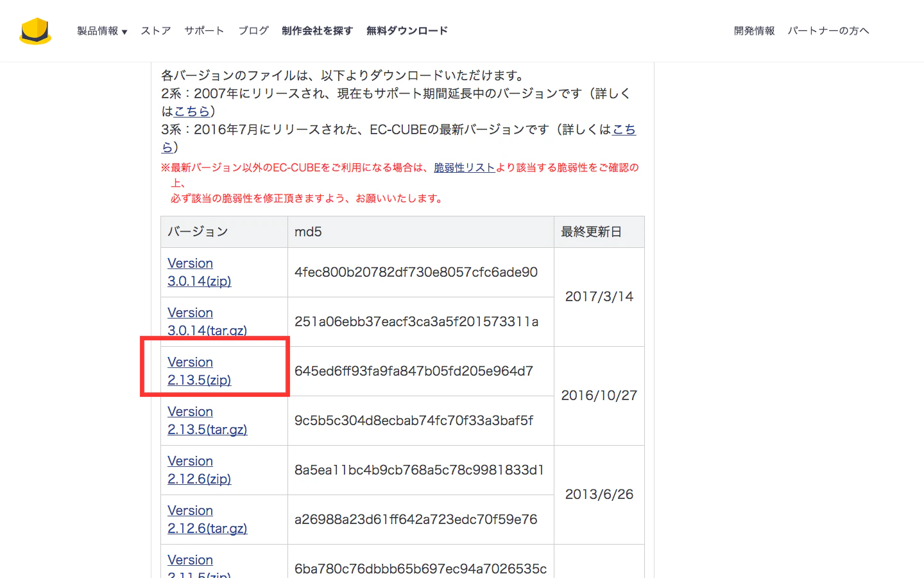The image size is (924, 578).
Task: Select md5 hash 4fec800b20782df730e8057cfc6ade90
Action: (x=416, y=272)
